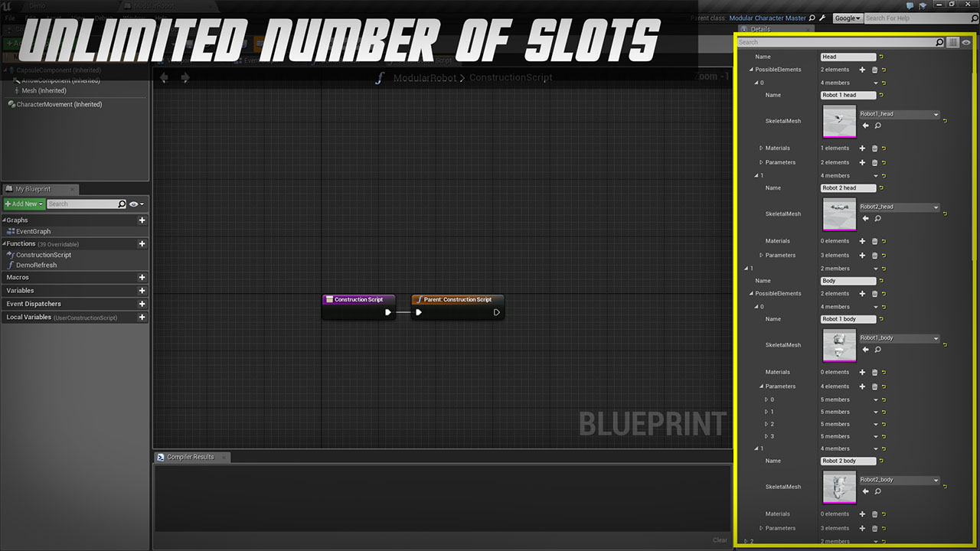980x551 pixels.
Task: Select Mesh (Inherited) component
Action: click(x=44, y=91)
